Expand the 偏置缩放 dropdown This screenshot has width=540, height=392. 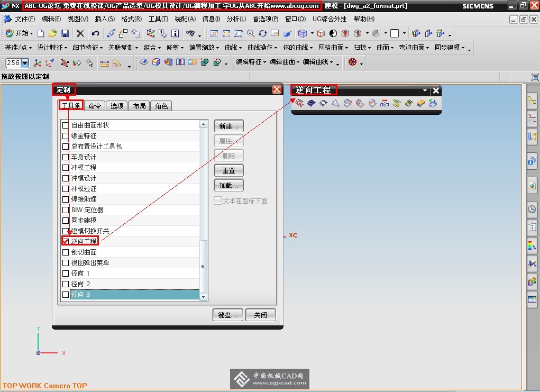(x=204, y=48)
